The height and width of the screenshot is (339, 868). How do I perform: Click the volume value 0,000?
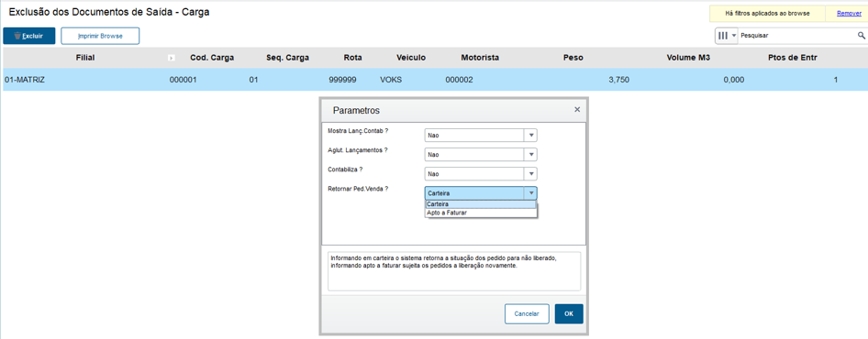[733, 81]
